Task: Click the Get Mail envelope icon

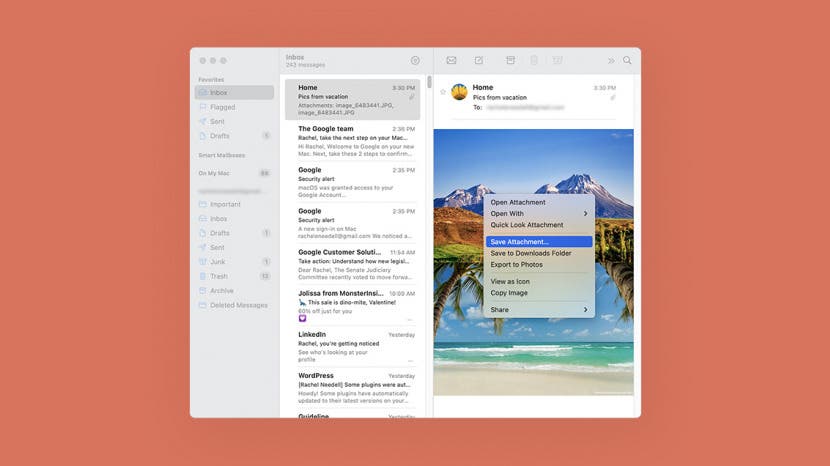Action: [451, 60]
